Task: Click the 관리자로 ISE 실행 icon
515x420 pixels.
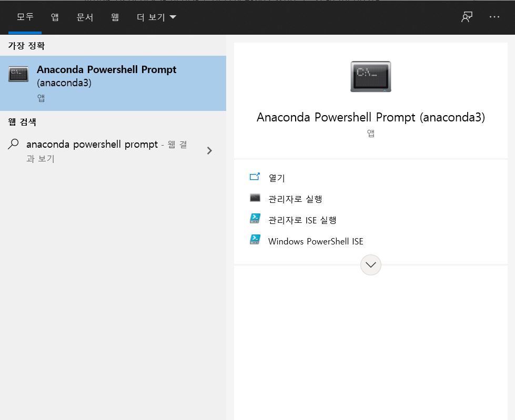Action: (x=255, y=219)
